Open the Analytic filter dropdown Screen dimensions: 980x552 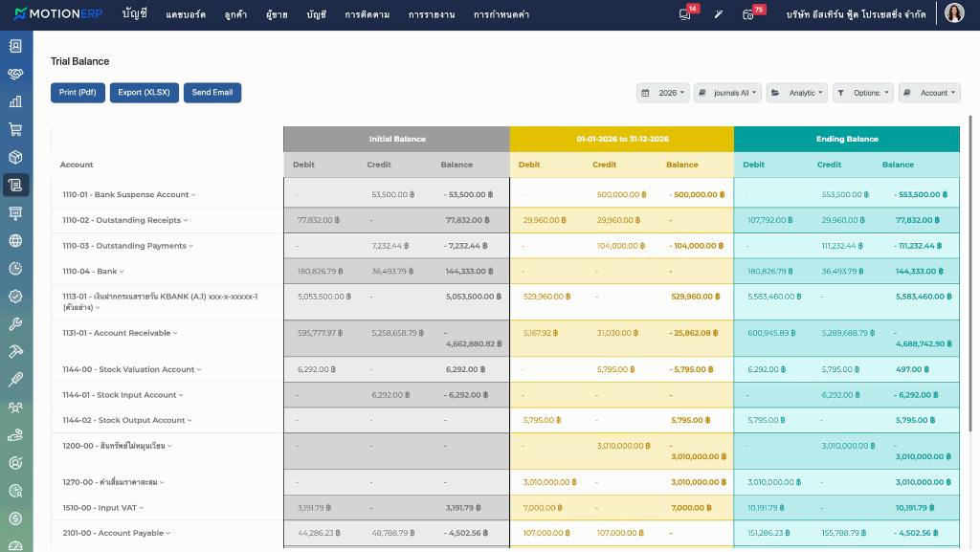pyautogui.click(x=797, y=93)
